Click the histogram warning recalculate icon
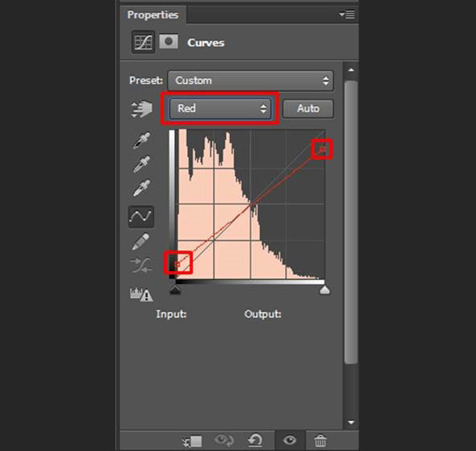Viewport: 476px width, 451px height. click(141, 294)
